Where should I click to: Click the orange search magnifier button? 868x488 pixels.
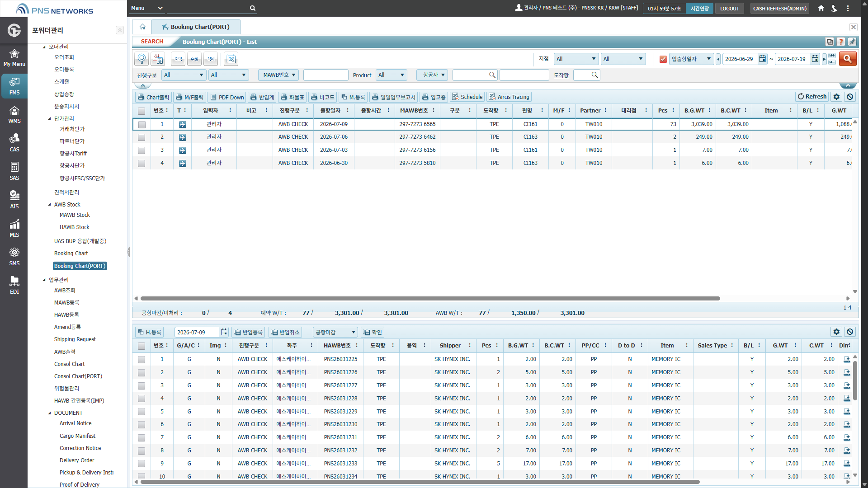(x=848, y=59)
